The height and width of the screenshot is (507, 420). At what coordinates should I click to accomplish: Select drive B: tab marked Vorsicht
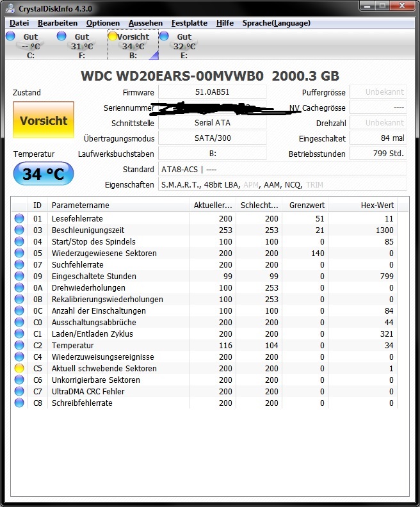[133, 45]
